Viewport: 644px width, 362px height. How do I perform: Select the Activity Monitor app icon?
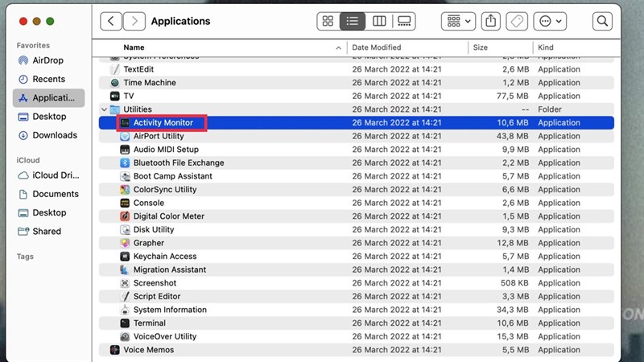[125, 123]
